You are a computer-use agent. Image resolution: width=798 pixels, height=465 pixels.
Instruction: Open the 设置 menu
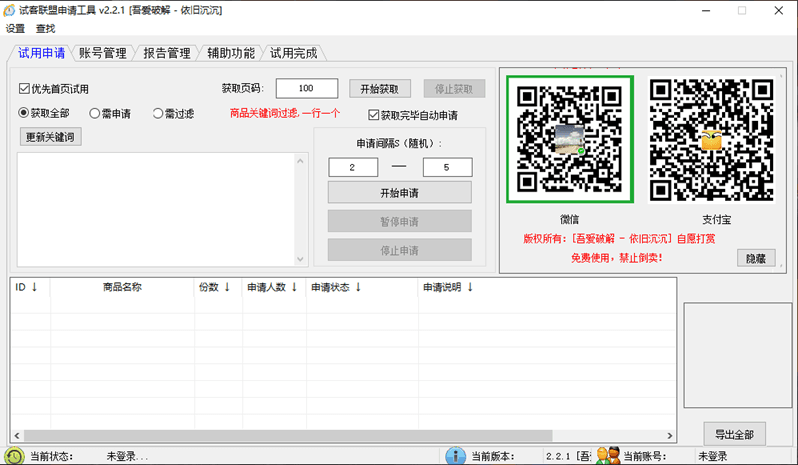click(15, 29)
